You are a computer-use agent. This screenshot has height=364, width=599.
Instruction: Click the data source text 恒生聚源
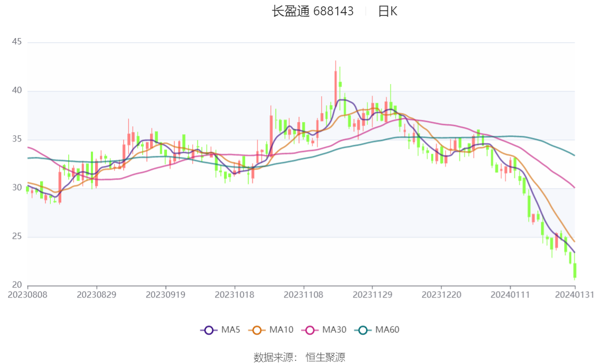pyautogui.click(x=325, y=358)
